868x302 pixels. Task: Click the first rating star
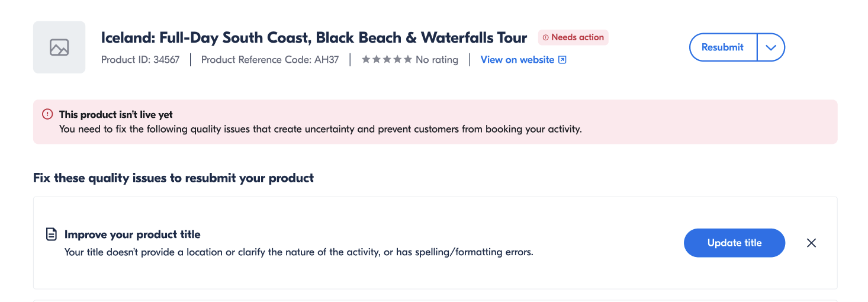pos(366,60)
